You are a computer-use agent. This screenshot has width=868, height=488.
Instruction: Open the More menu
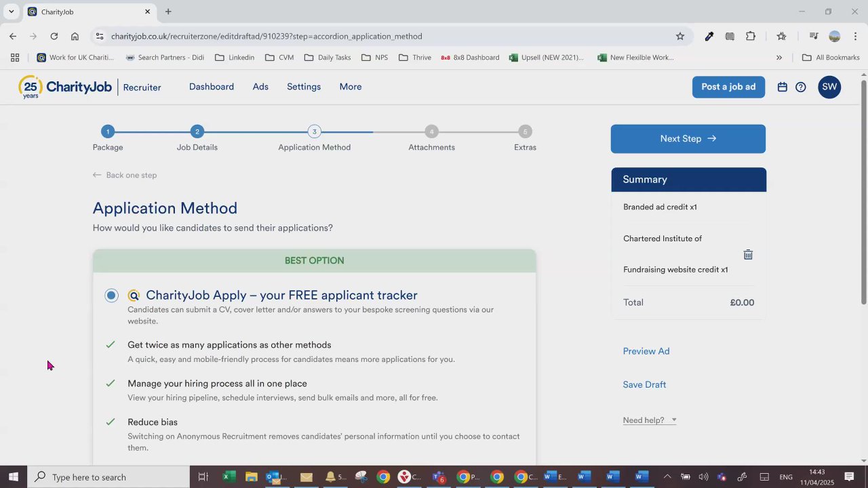click(351, 87)
